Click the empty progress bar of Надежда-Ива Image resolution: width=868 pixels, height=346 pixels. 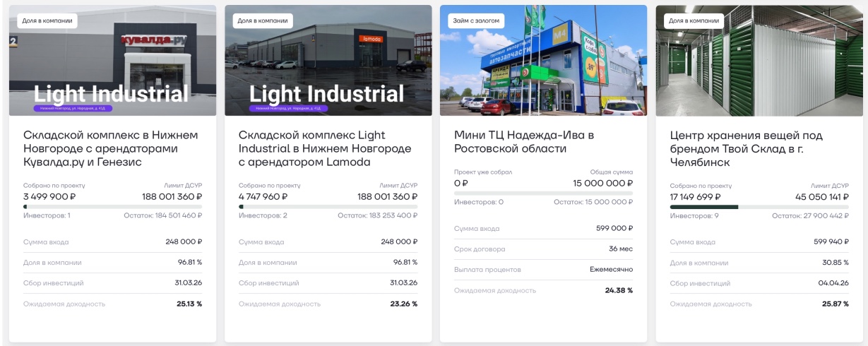tap(543, 193)
